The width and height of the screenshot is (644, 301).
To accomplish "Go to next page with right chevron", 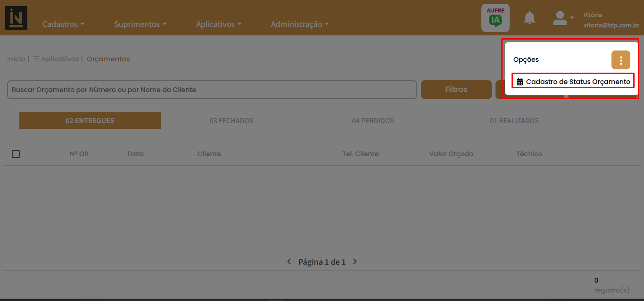I will click(355, 261).
